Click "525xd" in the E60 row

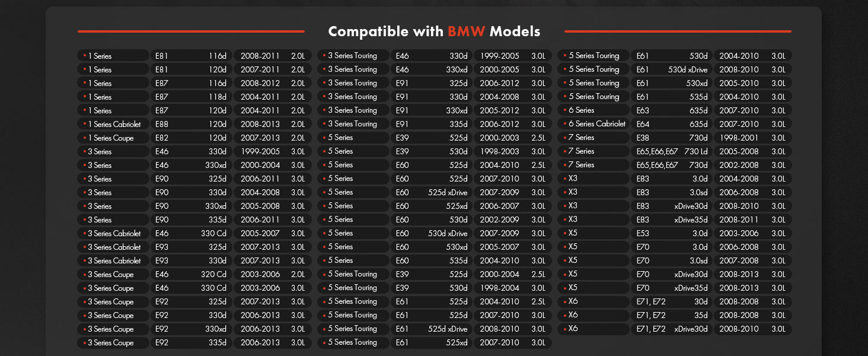pyautogui.click(x=457, y=206)
